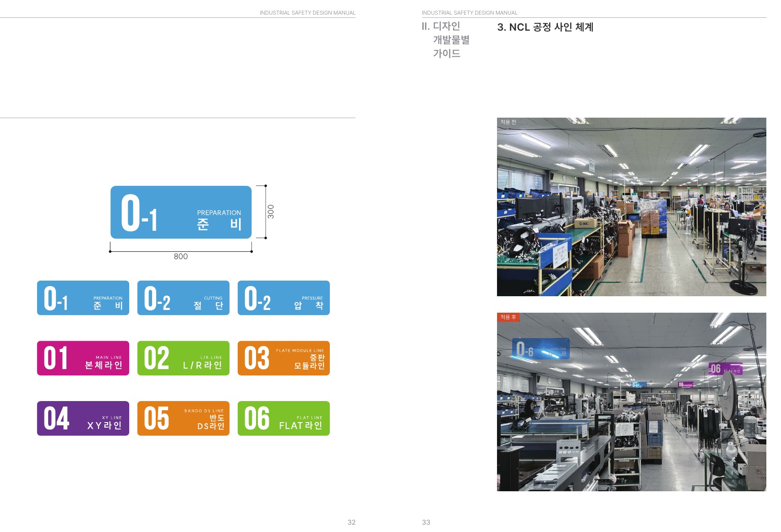Click the green 06 FLAT LINE sign
This screenshot has width=781, height=532.
pos(284,418)
